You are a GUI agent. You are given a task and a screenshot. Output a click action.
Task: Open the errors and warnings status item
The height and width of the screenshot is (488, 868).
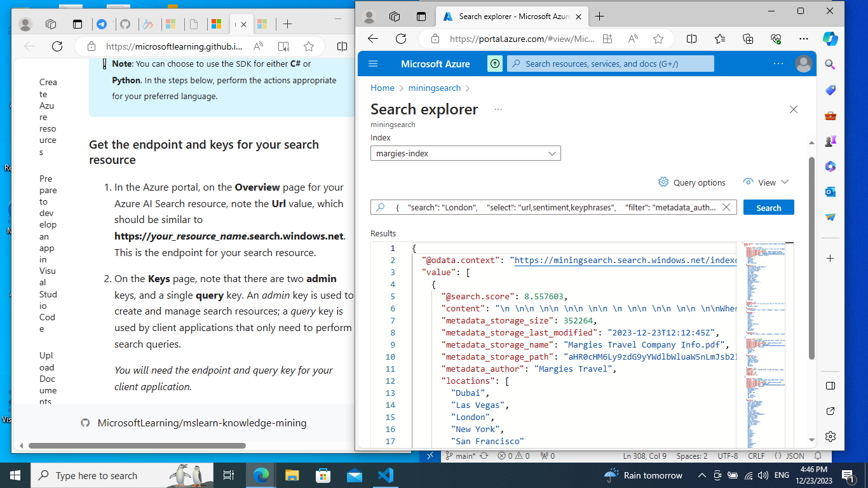click(513, 456)
